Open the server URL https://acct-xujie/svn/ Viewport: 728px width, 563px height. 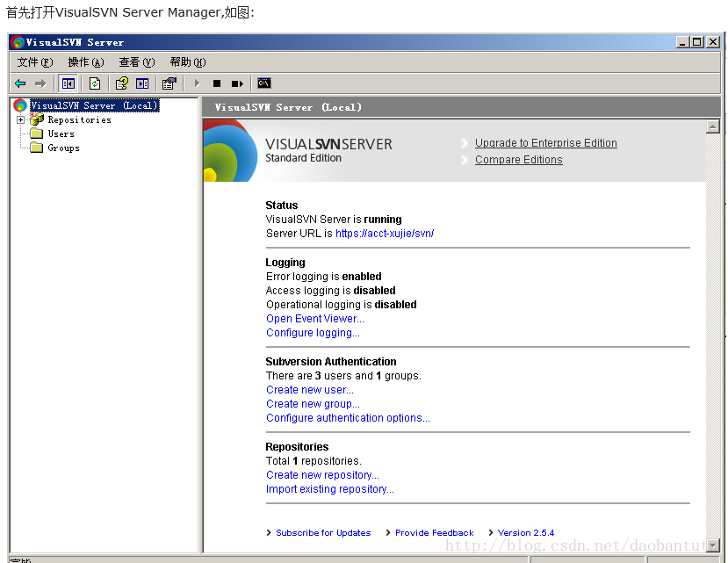click(385, 233)
